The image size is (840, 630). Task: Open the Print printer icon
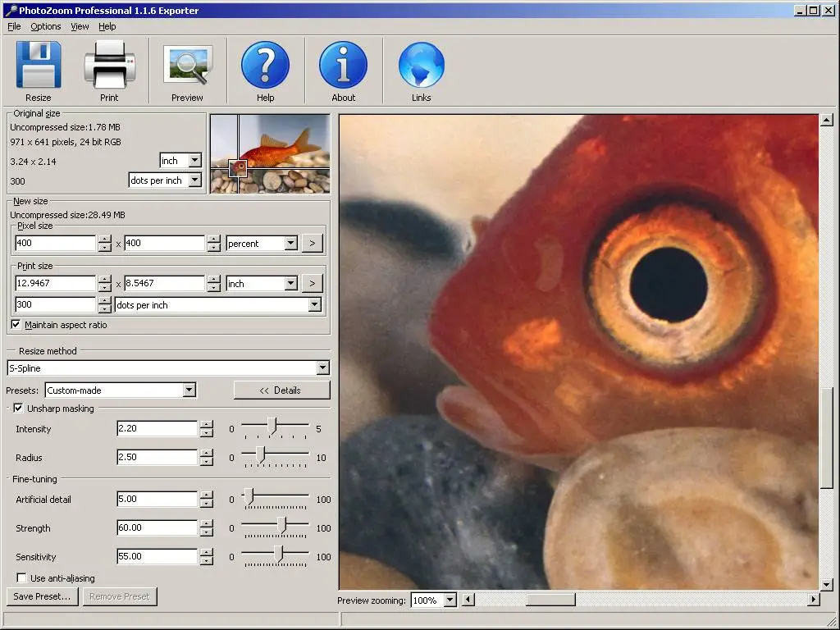(x=110, y=65)
